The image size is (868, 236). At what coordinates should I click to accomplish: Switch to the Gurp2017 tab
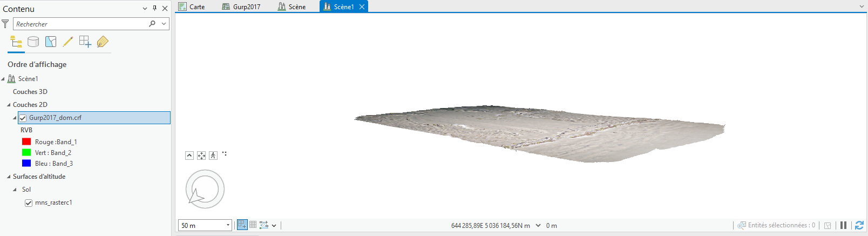241,6
